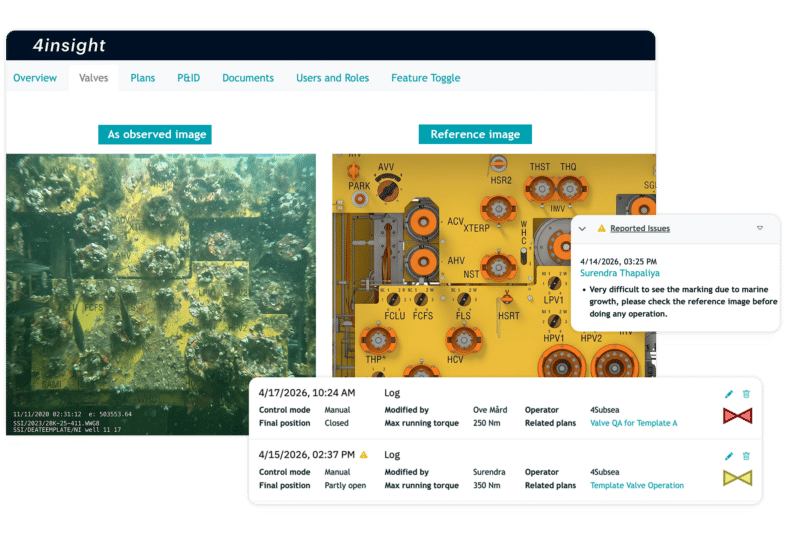
Task: Click the FLS selector on reference image
Action: click(463, 299)
